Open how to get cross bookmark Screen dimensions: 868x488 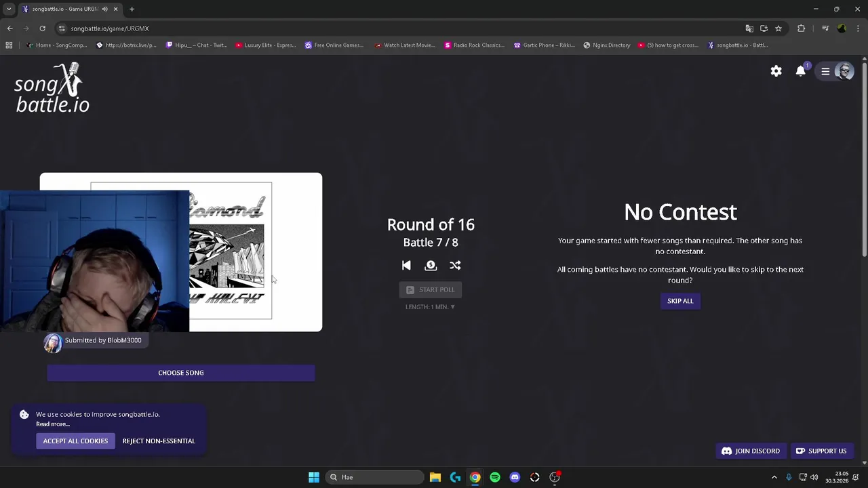[669, 45]
